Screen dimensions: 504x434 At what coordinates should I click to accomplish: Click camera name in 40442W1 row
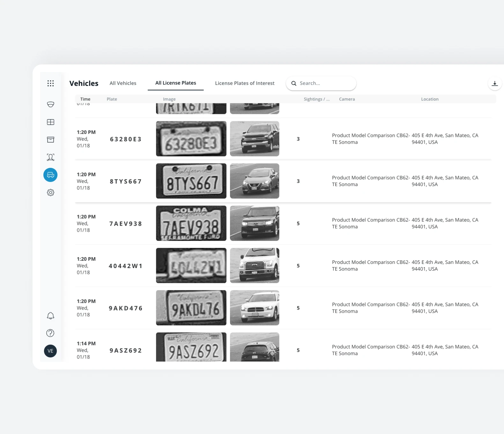[x=371, y=266]
